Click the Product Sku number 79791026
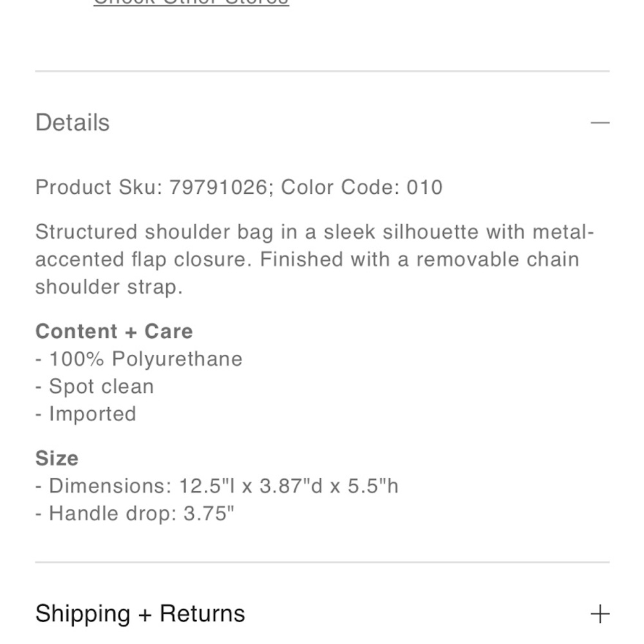Viewport: 644px width, 644px height. (218, 187)
